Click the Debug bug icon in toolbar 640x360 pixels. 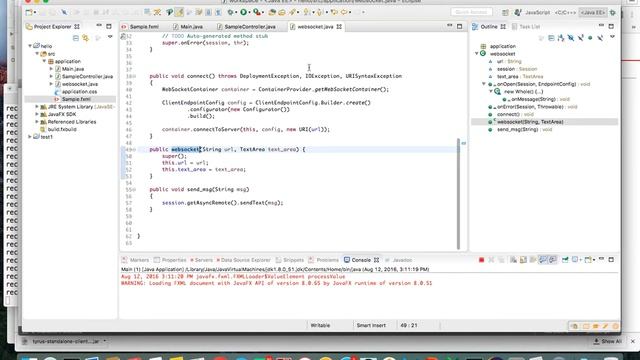[x=231, y=12]
